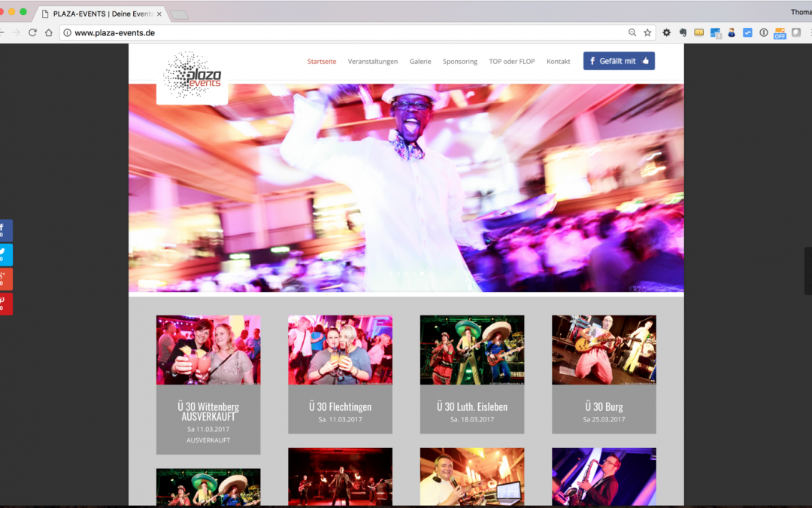The image size is (812, 508).
Task: Click the Ü 30 Burg event thumbnail
Action: tap(604, 350)
